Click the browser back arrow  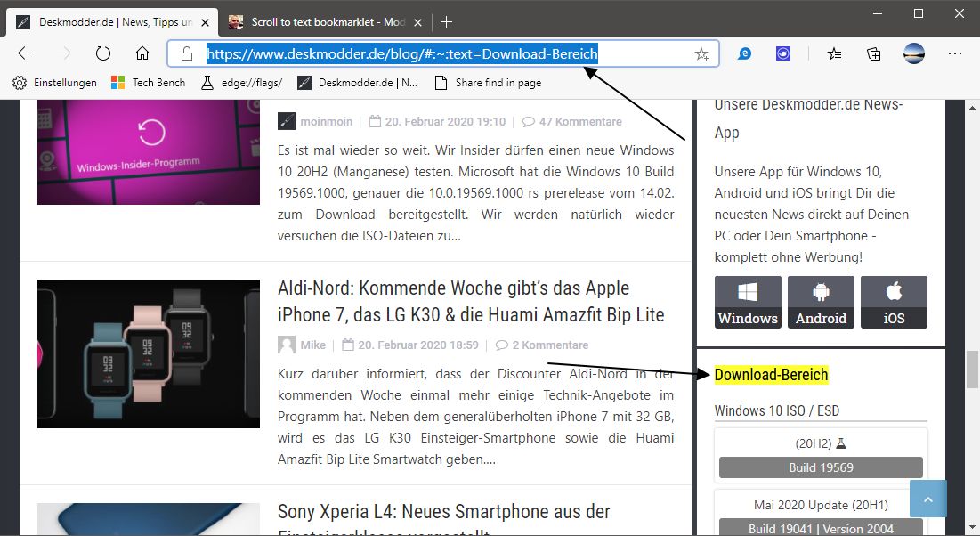pos(25,53)
